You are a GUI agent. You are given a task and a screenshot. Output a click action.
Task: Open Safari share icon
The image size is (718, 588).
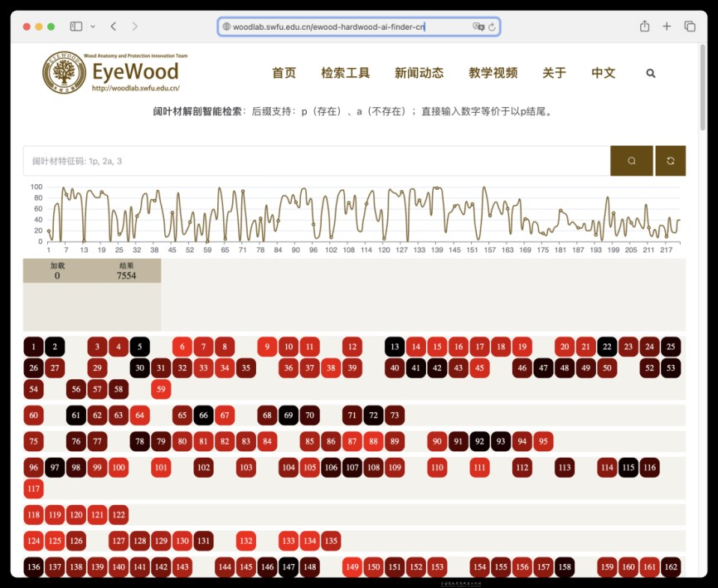click(644, 27)
